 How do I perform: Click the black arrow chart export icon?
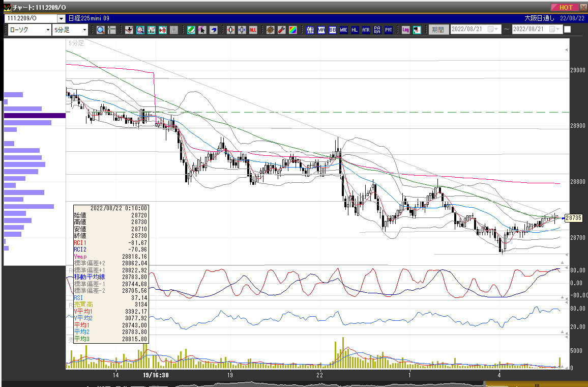pyautogui.click(x=417, y=30)
